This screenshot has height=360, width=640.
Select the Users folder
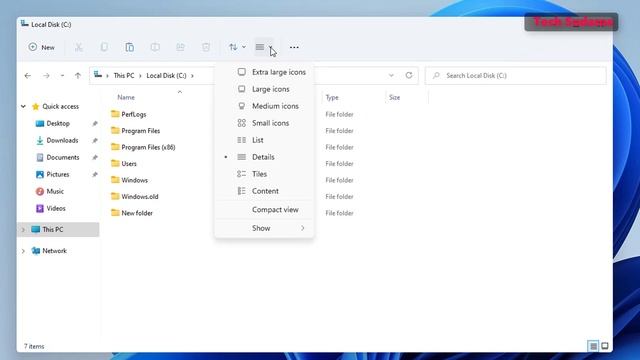(124, 164)
